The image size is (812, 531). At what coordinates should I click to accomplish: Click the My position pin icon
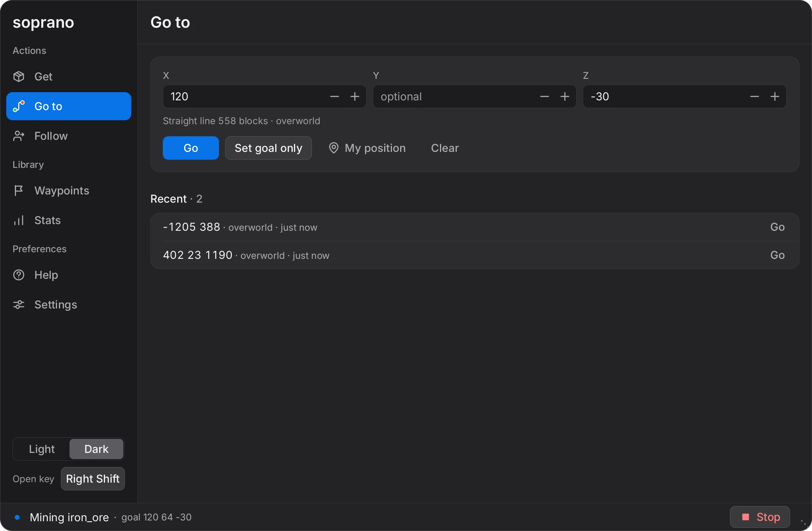pos(333,148)
